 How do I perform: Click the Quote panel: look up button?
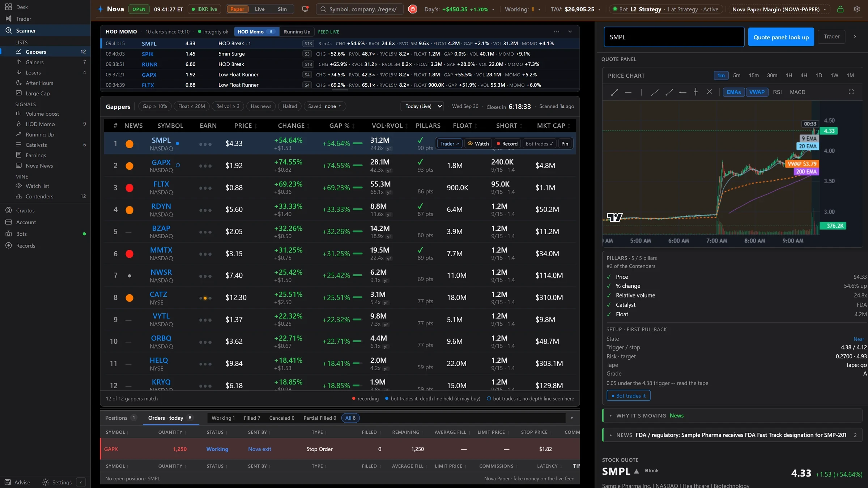tap(781, 37)
